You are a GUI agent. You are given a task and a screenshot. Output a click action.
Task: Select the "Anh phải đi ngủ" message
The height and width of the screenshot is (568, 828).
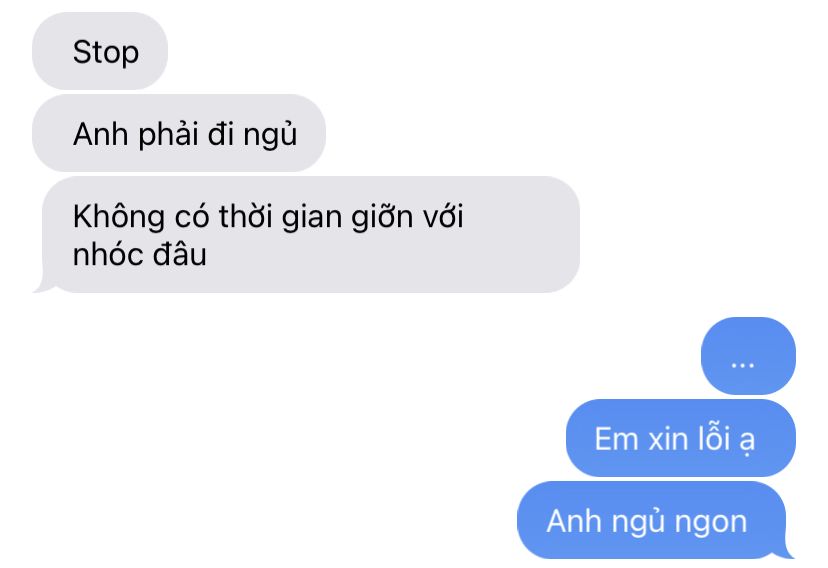click(178, 133)
